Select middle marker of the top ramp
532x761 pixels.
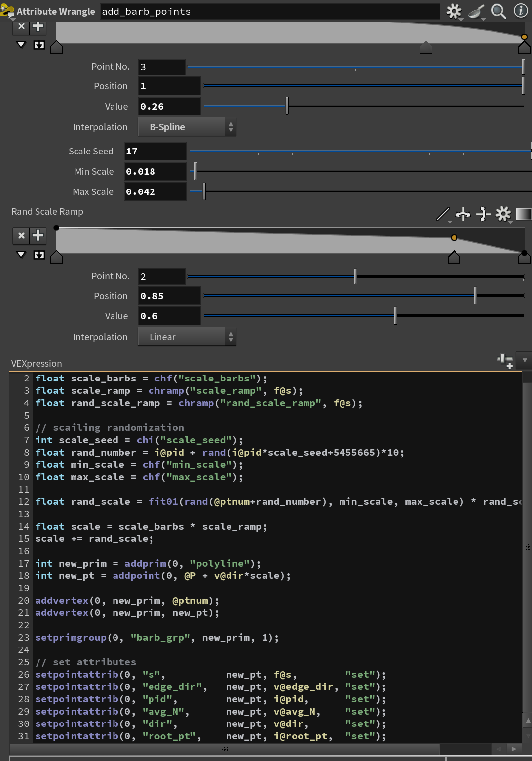(x=426, y=47)
